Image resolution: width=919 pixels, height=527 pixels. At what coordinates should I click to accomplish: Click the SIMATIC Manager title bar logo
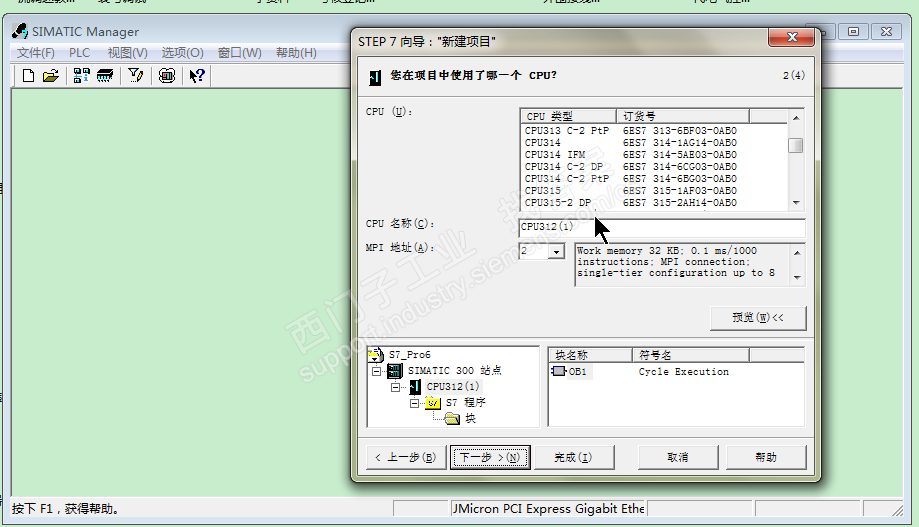pos(20,31)
